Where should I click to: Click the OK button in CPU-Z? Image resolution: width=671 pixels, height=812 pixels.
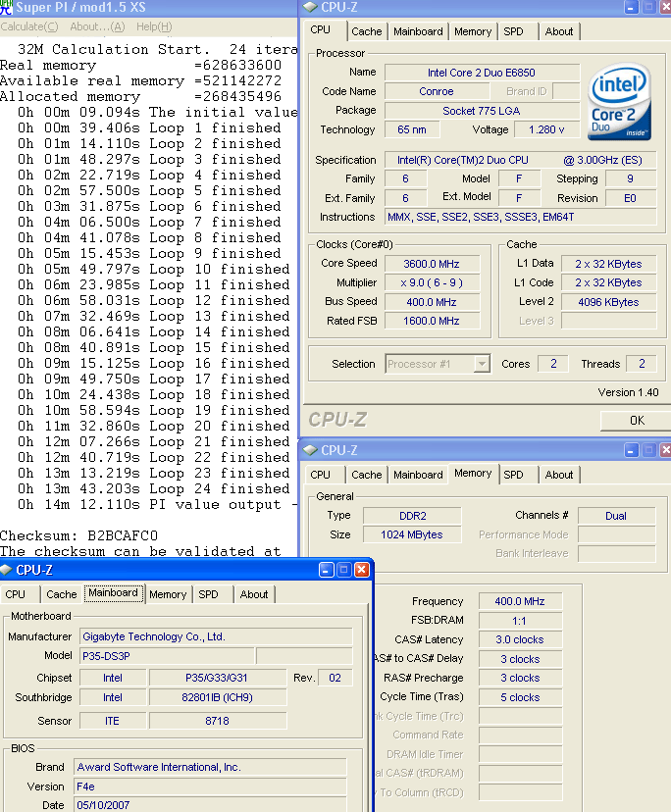pyautogui.click(x=637, y=421)
